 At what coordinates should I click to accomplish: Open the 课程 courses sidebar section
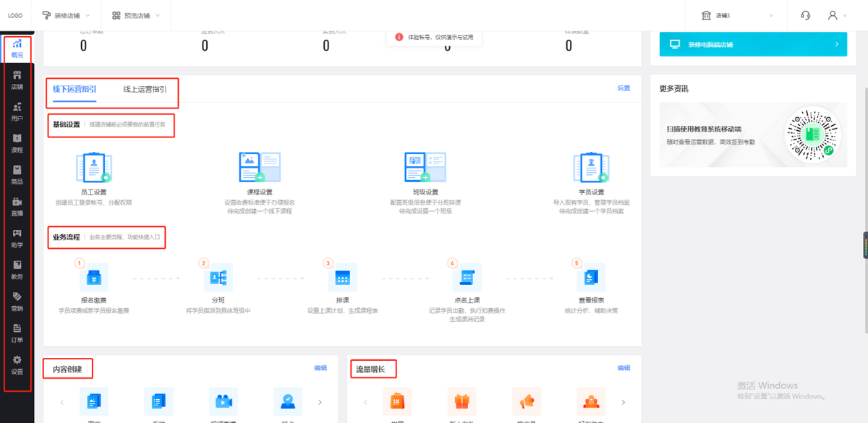tap(17, 143)
